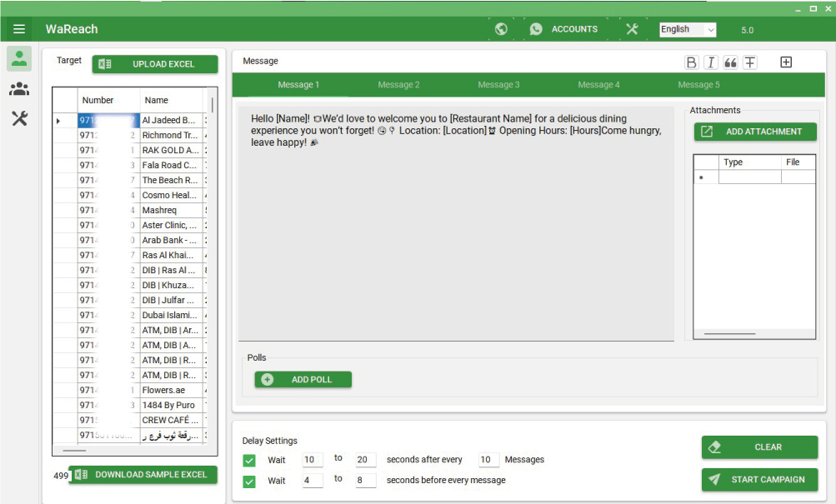Image resolution: width=836 pixels, height=504 pixels.
Task: Click the Add Poll button
Action: 303,380
